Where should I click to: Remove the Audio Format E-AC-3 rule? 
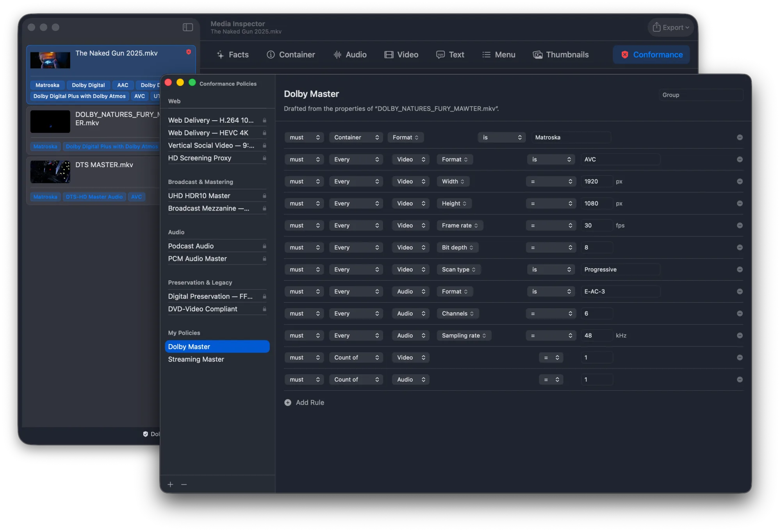[x=740, y=291]
